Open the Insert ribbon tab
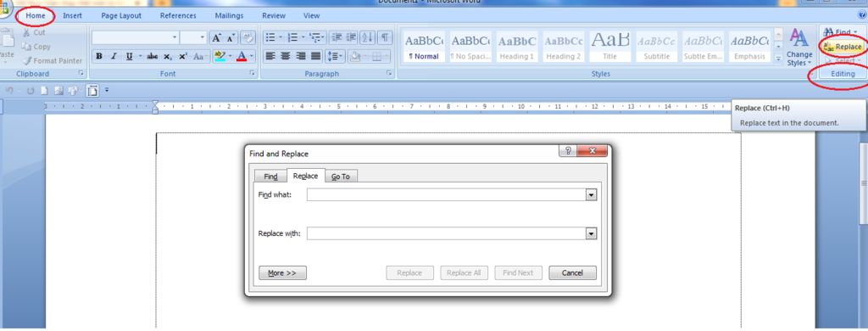This screenshot has height=331, width=868. coord(73,15)
